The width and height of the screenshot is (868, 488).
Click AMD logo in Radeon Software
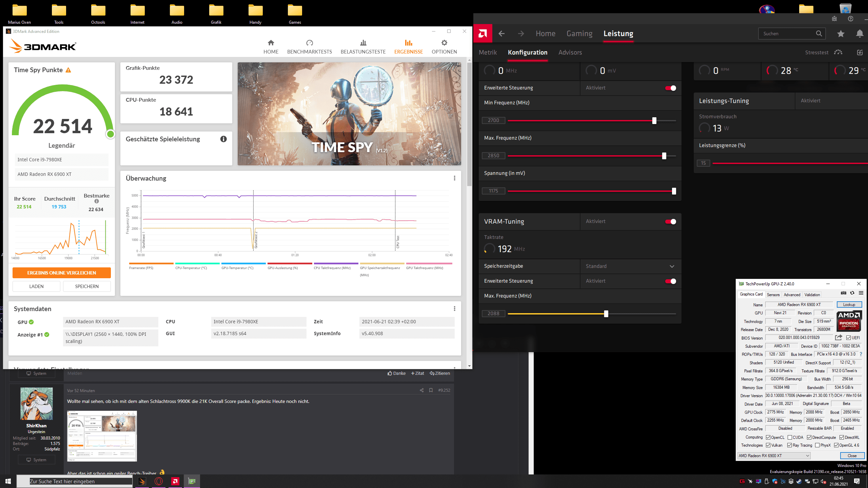tap(482, 34)
